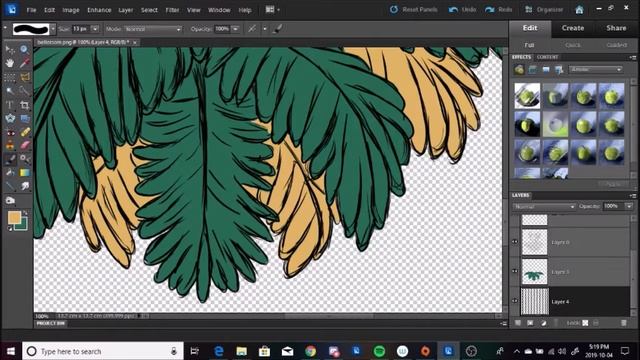The image size is (640, 360).
Task: Open workspace layout arrangement dropdown
Action: click(273, 9)
